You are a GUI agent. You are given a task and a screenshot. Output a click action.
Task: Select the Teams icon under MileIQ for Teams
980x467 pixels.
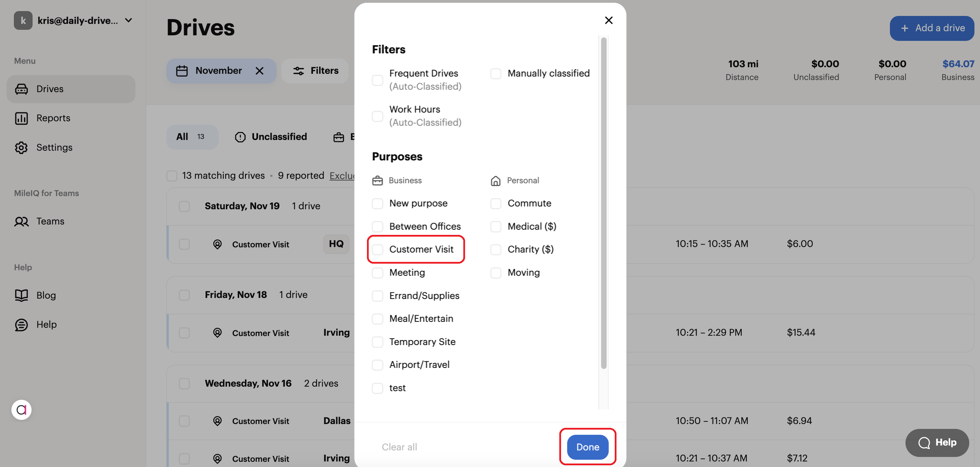[22, 221]
